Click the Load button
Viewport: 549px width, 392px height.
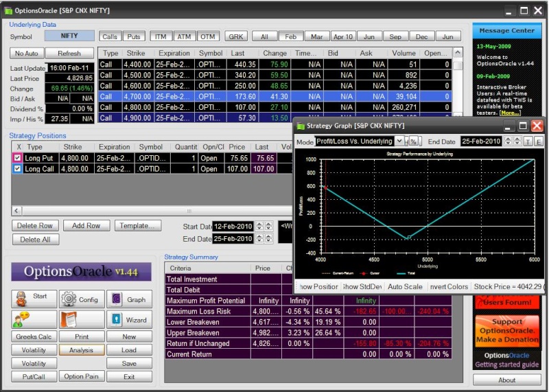point(129,350)
